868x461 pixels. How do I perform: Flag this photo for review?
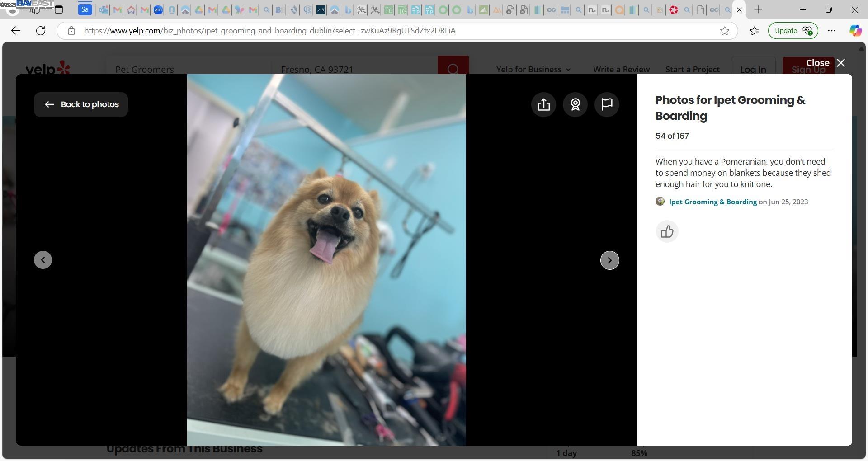[x=607, y=104]
